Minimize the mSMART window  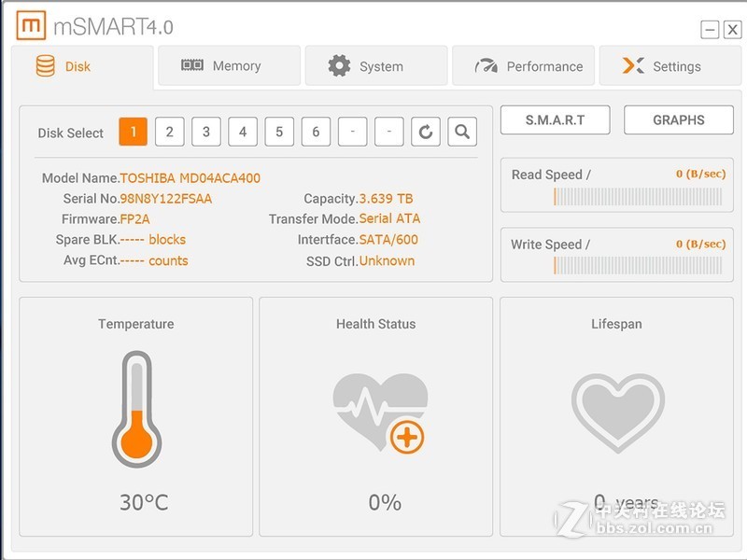(710, 30)
